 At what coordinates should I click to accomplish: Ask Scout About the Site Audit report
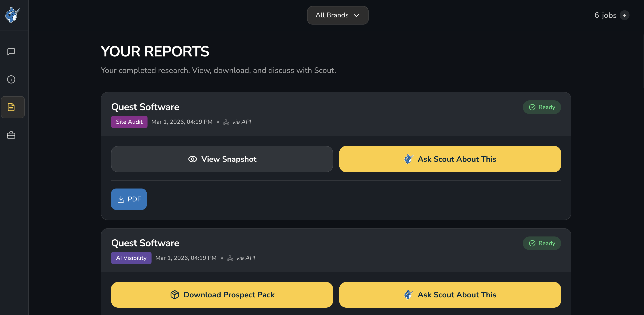pos(450,159)
